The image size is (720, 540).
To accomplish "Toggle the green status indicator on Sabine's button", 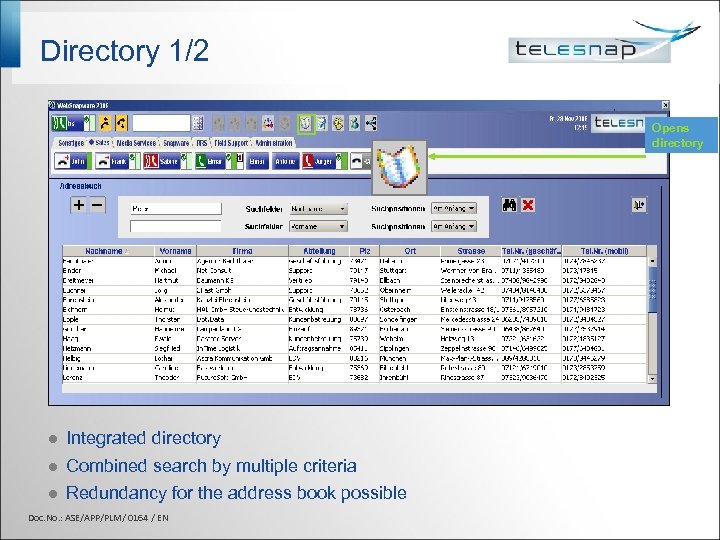I will pyautogui.click(x=184, y=161).
